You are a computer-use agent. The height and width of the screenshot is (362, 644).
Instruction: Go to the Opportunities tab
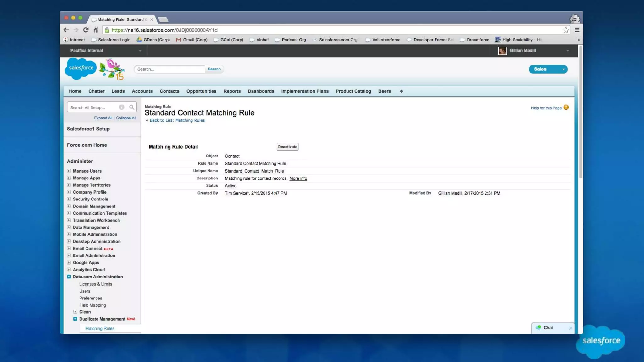click(x=201, y=91)
